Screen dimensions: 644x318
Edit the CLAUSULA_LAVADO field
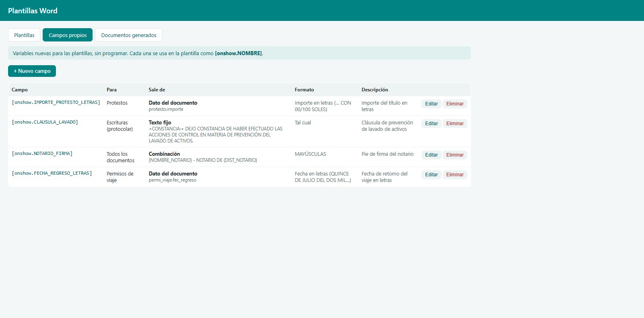431,124
